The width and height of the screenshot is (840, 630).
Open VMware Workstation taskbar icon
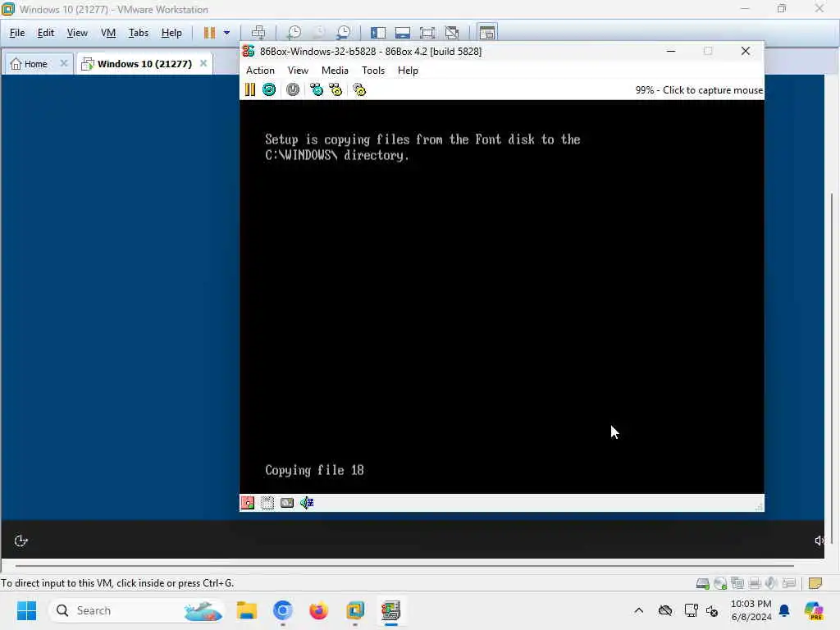point(354,610)
